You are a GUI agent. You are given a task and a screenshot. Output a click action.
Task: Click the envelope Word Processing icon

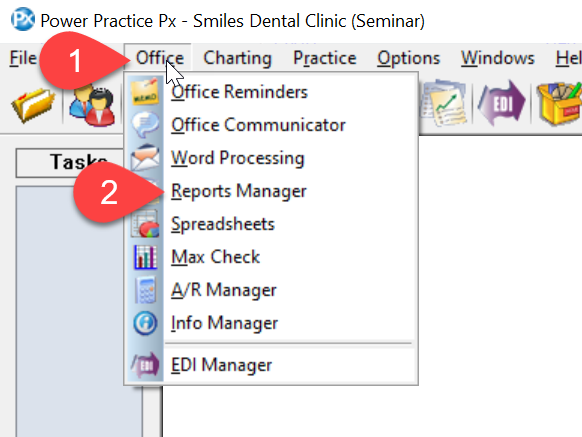pos(145,158)
